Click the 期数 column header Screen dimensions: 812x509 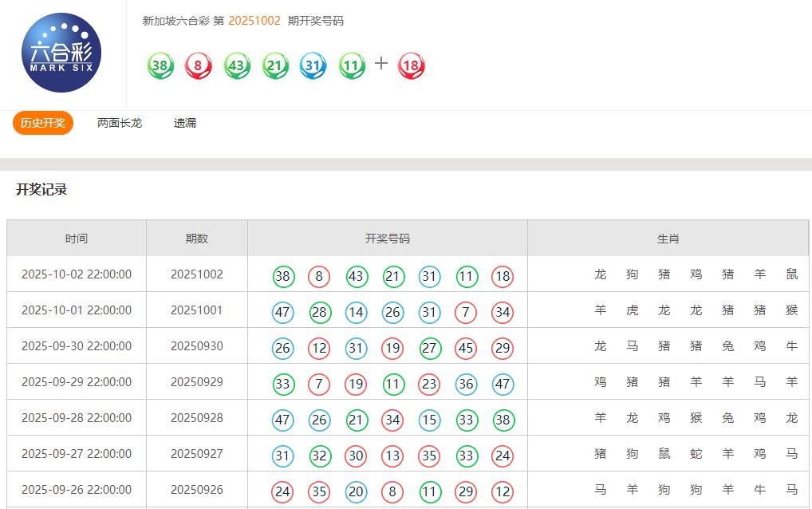click(197, 239)
